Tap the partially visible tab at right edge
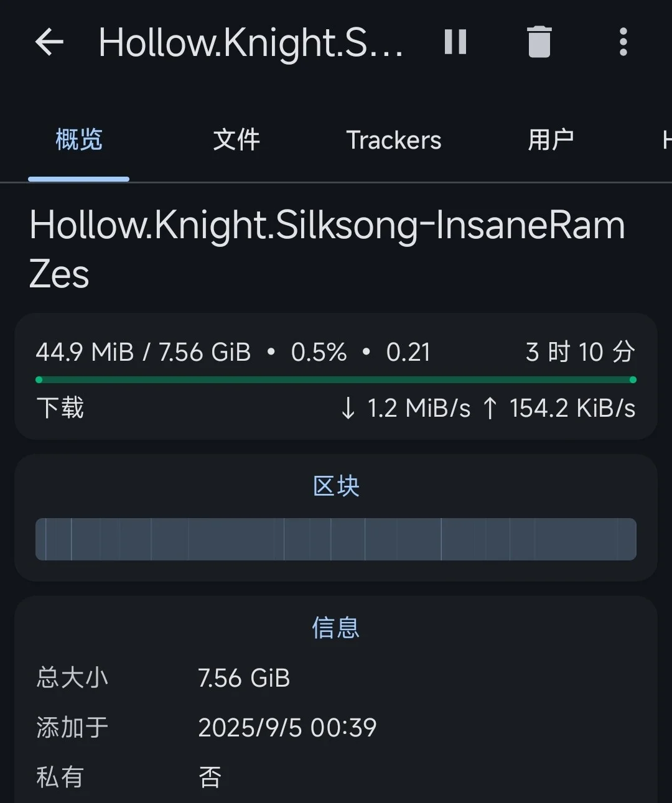The width and height of the screenshot is (672, 803). [666, 140]
